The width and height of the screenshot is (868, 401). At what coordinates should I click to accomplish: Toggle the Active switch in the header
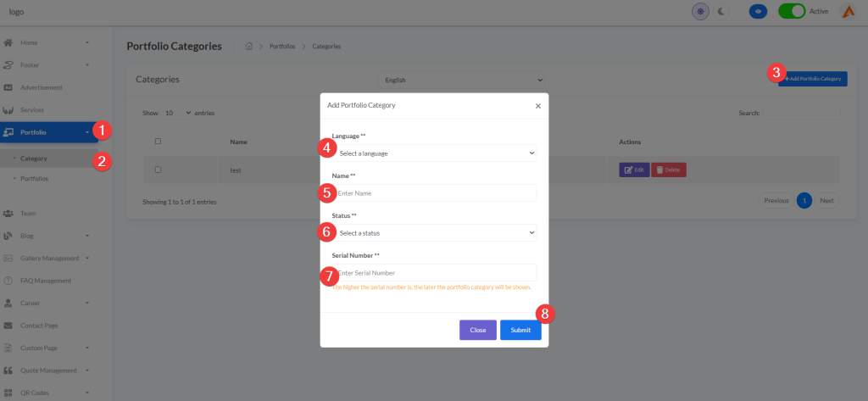pyautogui.click(x=791, y=12)
